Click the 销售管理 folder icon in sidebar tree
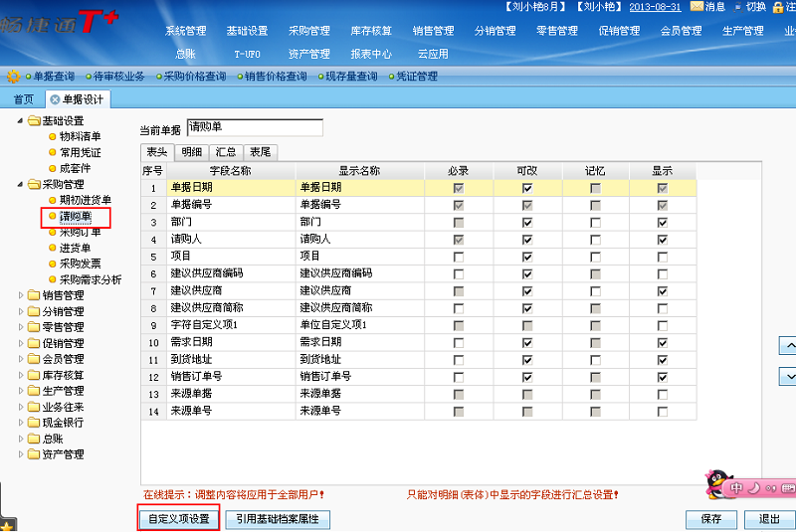 [x=34, y=295]
